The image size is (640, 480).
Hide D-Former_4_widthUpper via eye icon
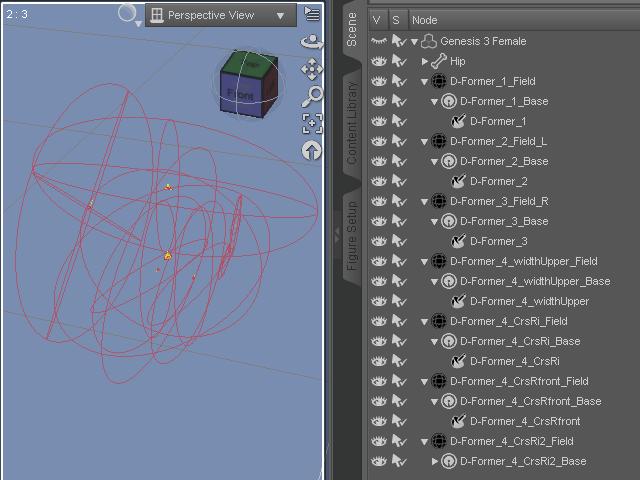pyautogui.click(x=379, y=301)
